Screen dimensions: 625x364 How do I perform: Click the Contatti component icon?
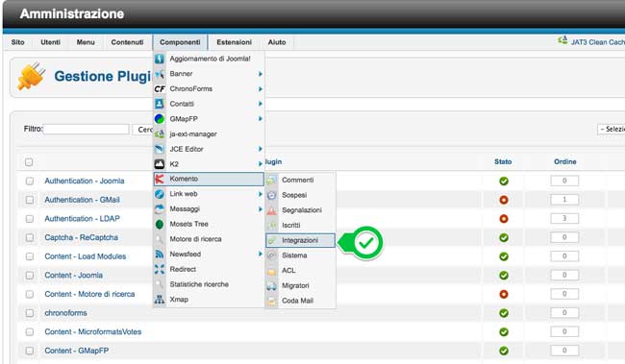pos(160,104)
